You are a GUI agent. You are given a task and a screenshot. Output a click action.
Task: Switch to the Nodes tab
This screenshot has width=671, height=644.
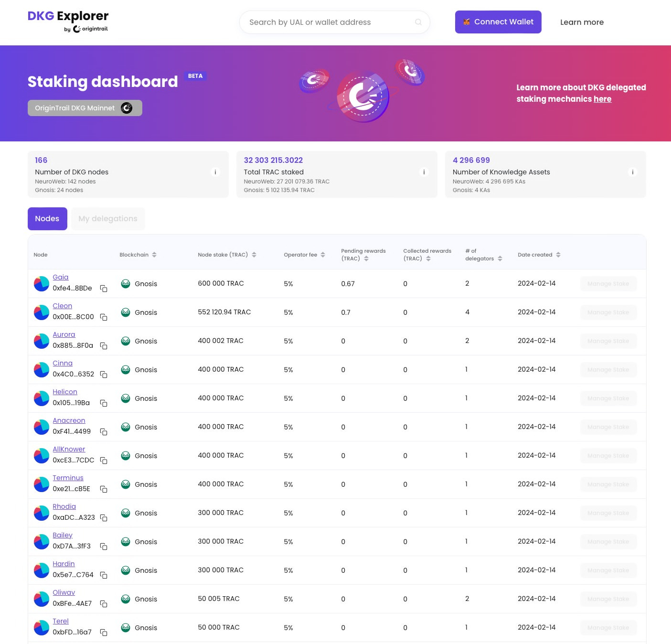point(47,219)
